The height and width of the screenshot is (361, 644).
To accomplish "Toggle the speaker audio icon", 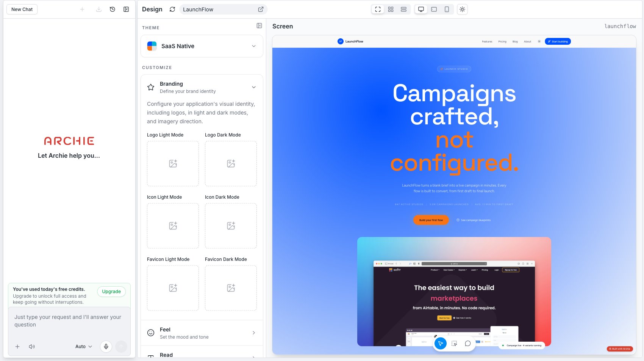I will pos(32,347).
